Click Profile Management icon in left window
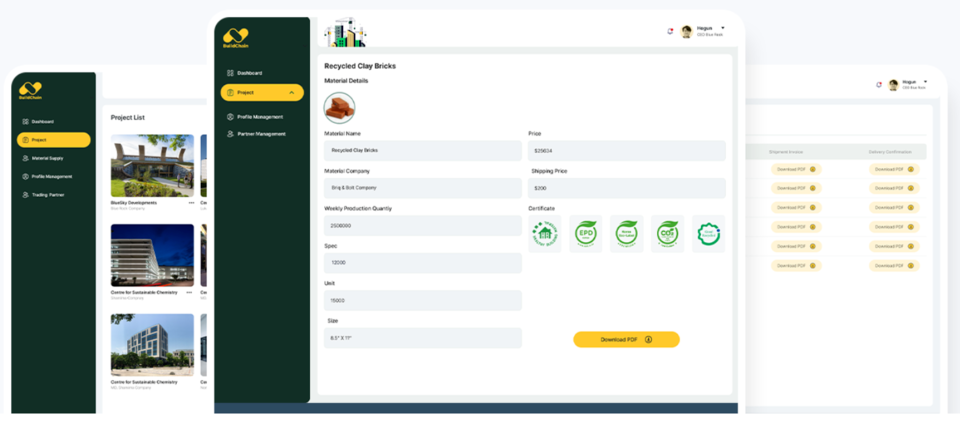Image resolution: width=960 pixels, height=424 pixels. coord(25,177)
